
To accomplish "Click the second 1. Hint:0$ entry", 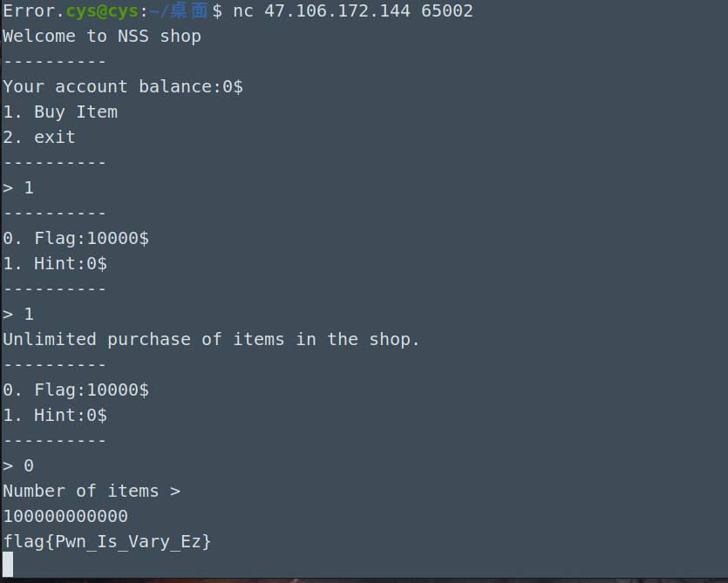I will [55, 415].
